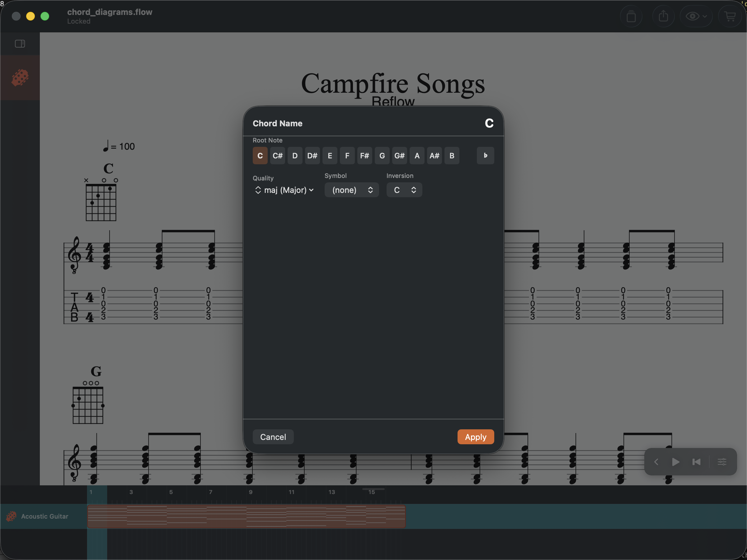Apply the chord name changes
This screenshot has width=747, height=560.
point(476,436)
